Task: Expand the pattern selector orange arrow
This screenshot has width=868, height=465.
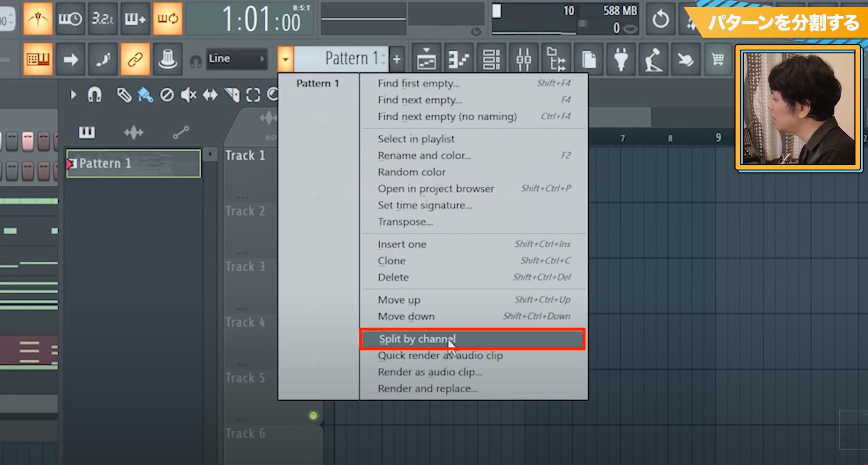Action: pos(285,59)
